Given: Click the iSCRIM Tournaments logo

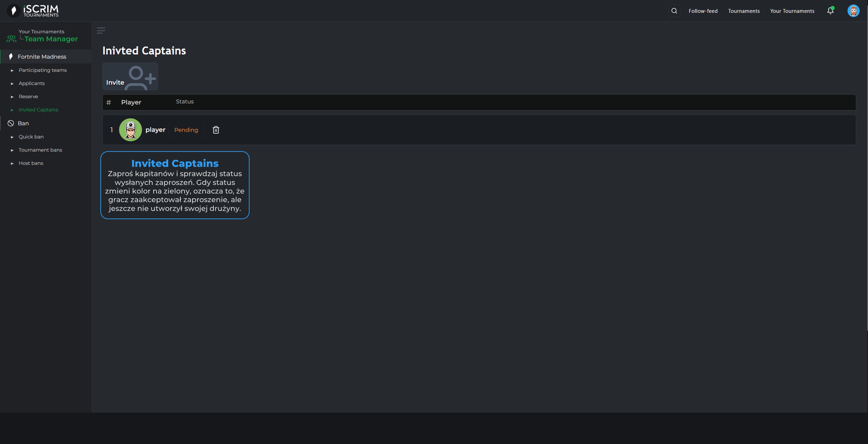Looking at the screenshot, I should [33, 11].
